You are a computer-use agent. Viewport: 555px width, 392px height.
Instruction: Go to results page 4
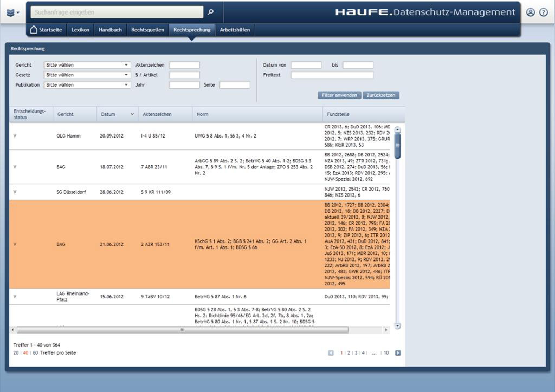pos(363,353)
